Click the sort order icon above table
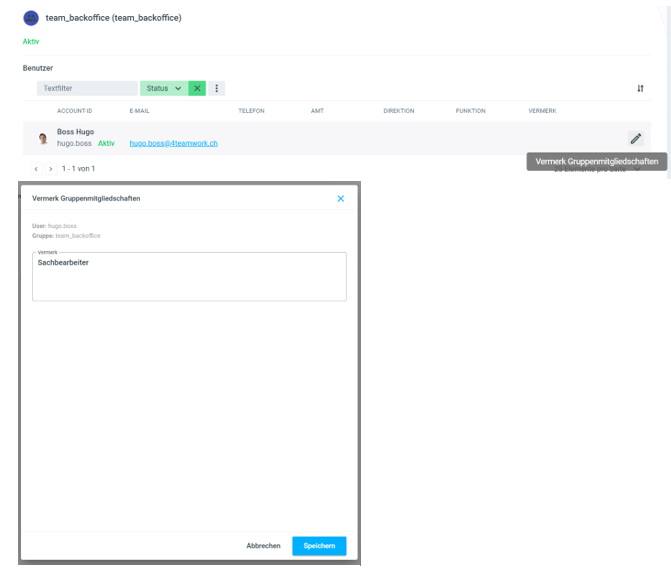The height and width of the screenshot is (571, 671). coord(640,88)
